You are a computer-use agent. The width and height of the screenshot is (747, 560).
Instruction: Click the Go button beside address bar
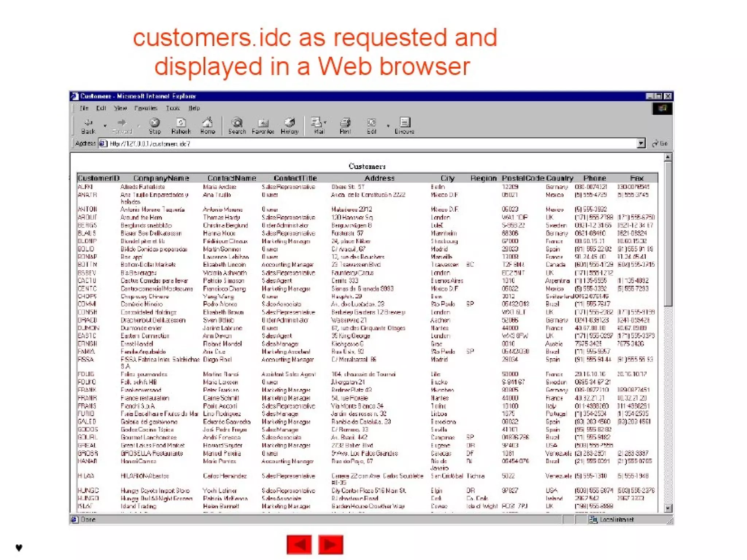coord(660,143)
